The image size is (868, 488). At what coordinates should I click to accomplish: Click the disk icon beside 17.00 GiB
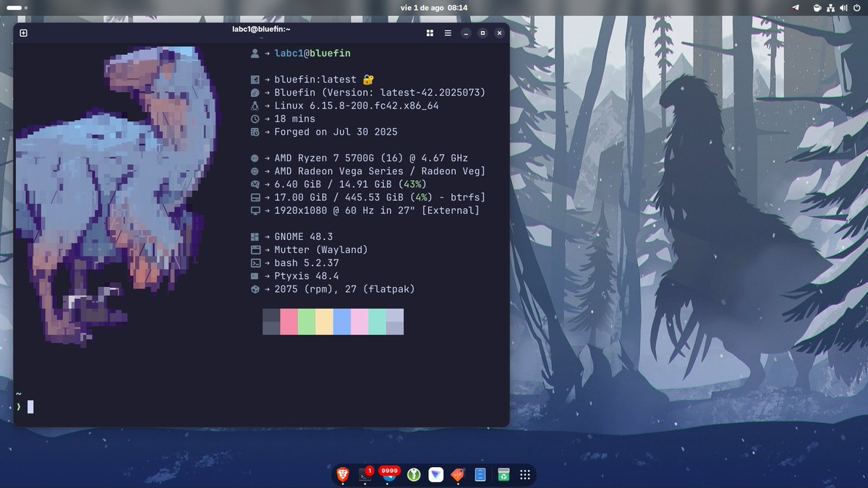(x=255, y=197)
